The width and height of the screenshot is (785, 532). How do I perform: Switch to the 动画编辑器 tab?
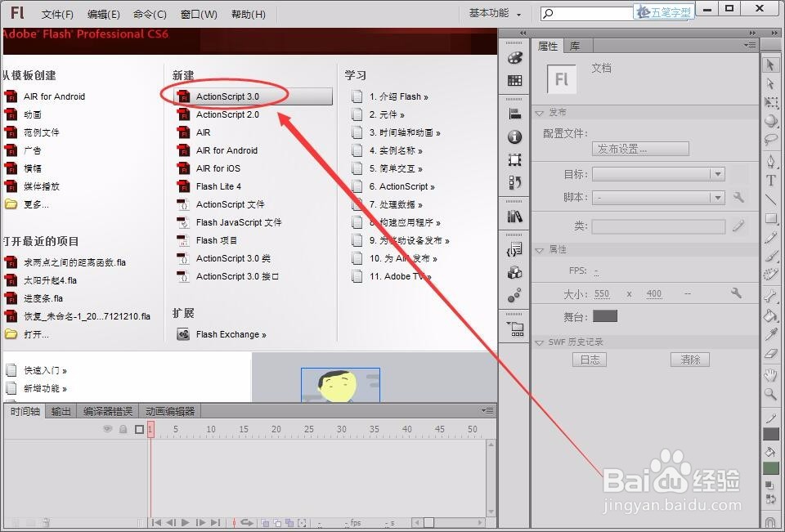pos(170,411)
